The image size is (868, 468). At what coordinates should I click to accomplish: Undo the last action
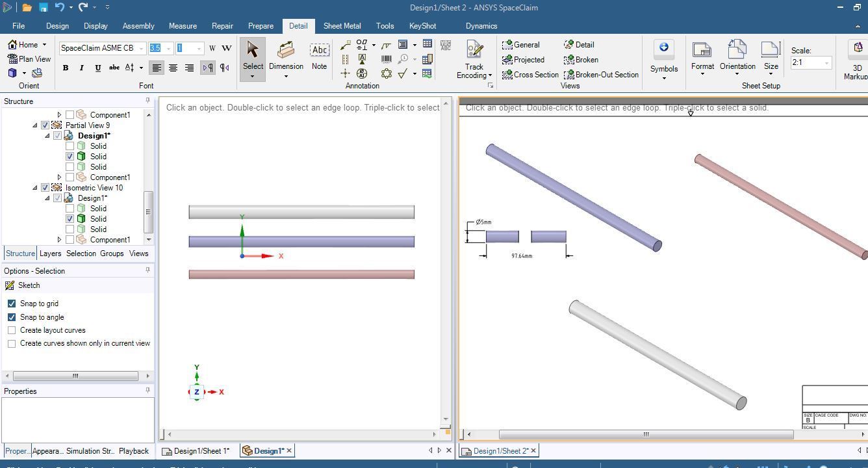[59, 8]
